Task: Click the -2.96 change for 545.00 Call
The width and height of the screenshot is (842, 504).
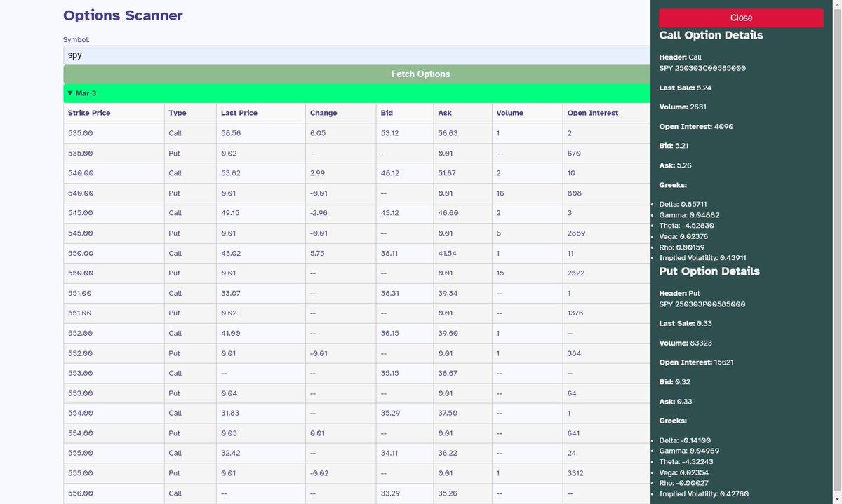Action: click(x=319, y=213)
